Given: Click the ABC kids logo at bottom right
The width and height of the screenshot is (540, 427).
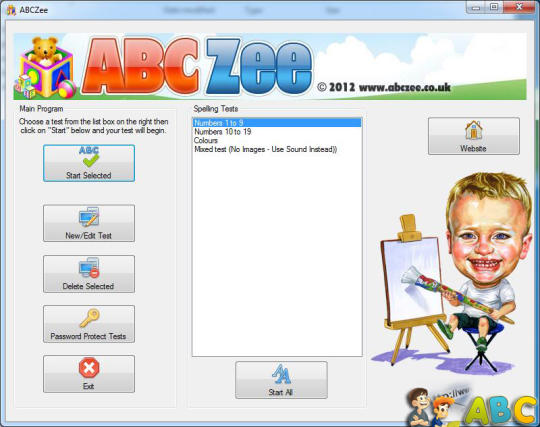Looking at the screenshot, I should coord(472,406).
